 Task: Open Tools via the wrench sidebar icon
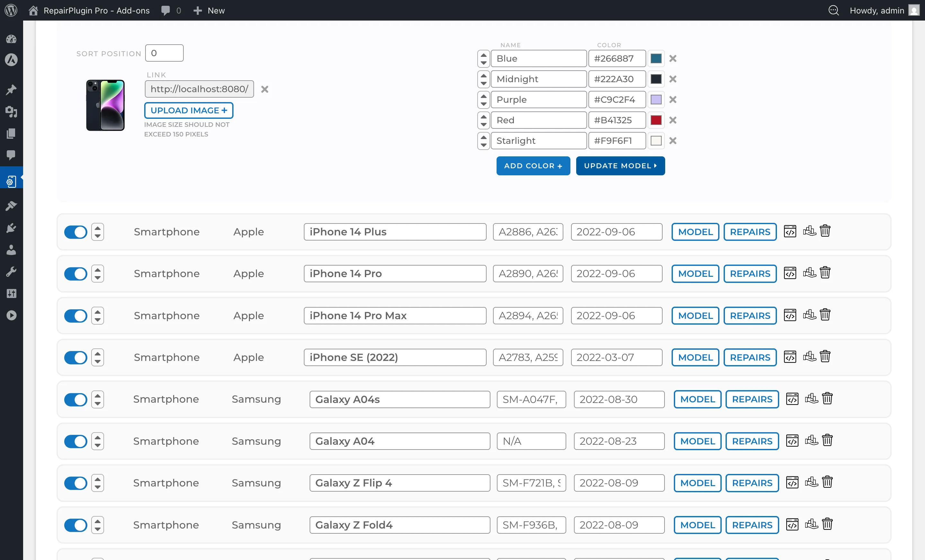[x=11, y=271]
